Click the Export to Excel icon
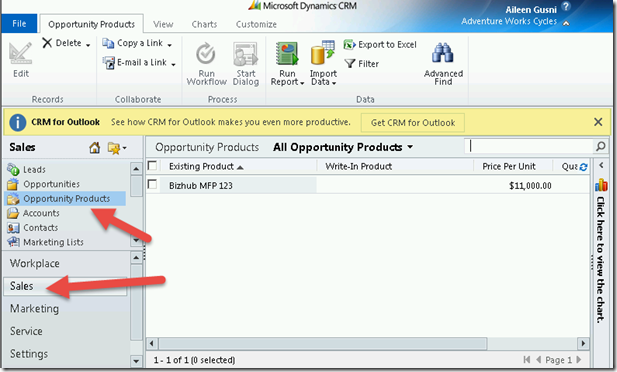 [x=349, y=44]
